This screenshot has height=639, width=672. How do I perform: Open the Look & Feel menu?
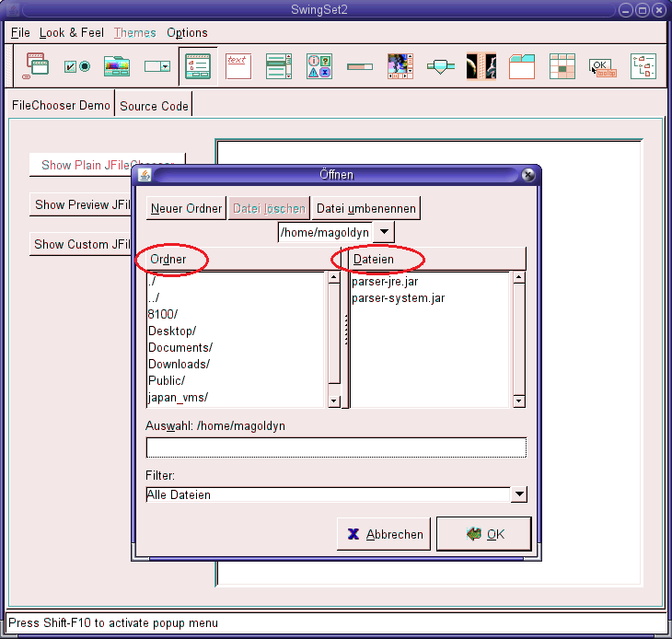pos(71,32)
